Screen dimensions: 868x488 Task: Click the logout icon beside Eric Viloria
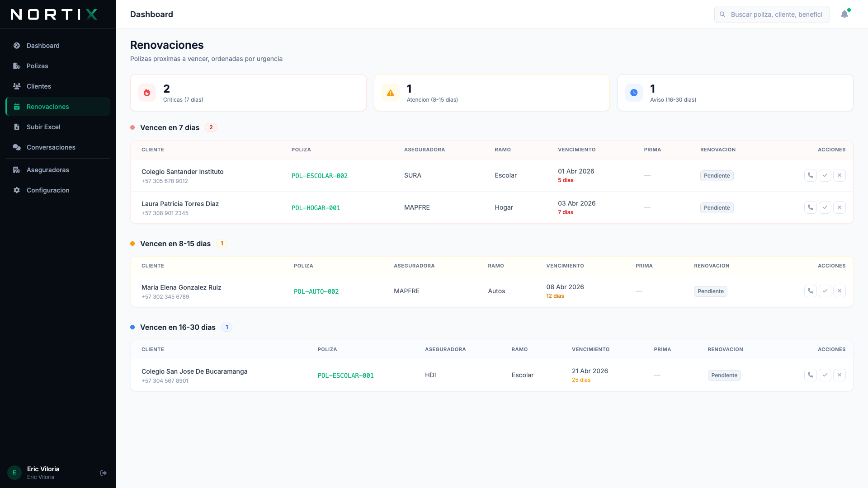point(104,473)
